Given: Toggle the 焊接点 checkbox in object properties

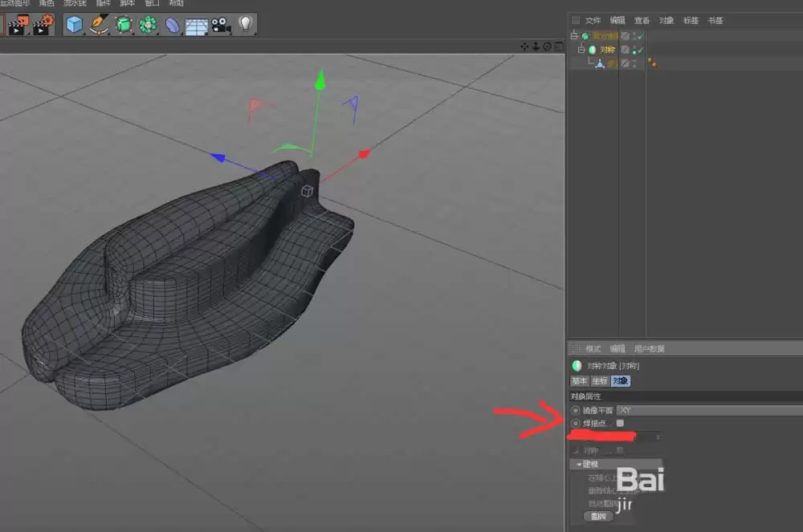Looking at the screenshot, I should tap(620, 423).
